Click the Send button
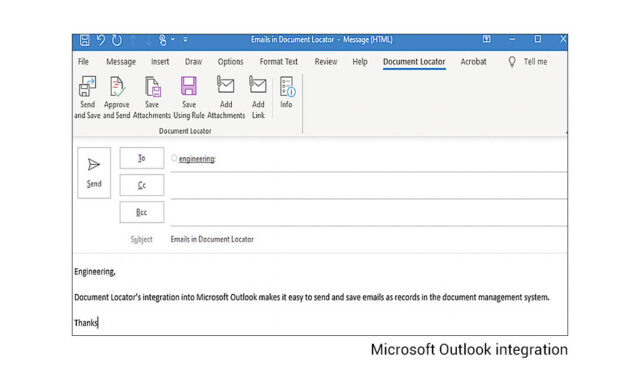Viewport: 640px width, 384px height. click(x=94, y=173)
